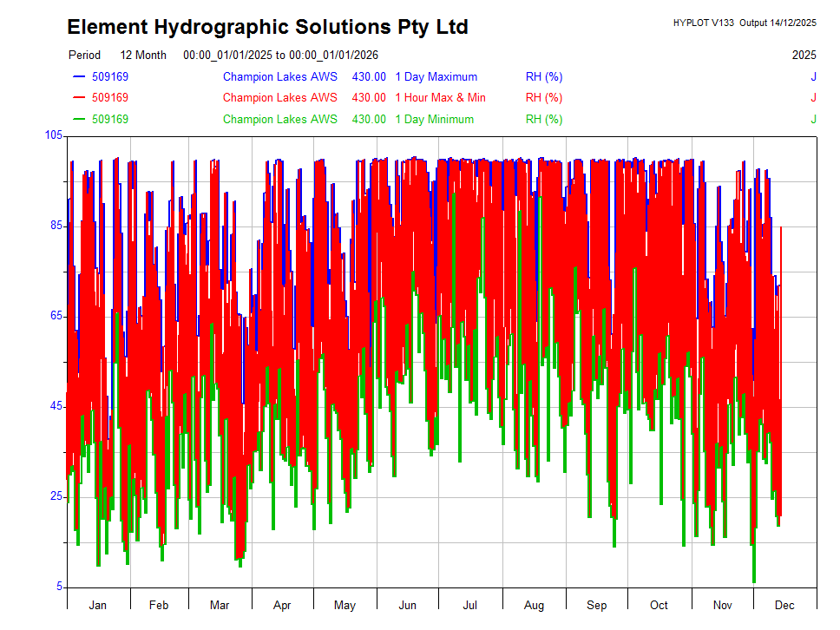
Task: Click the 5 value on the y-axis
Action: [60, 587]
